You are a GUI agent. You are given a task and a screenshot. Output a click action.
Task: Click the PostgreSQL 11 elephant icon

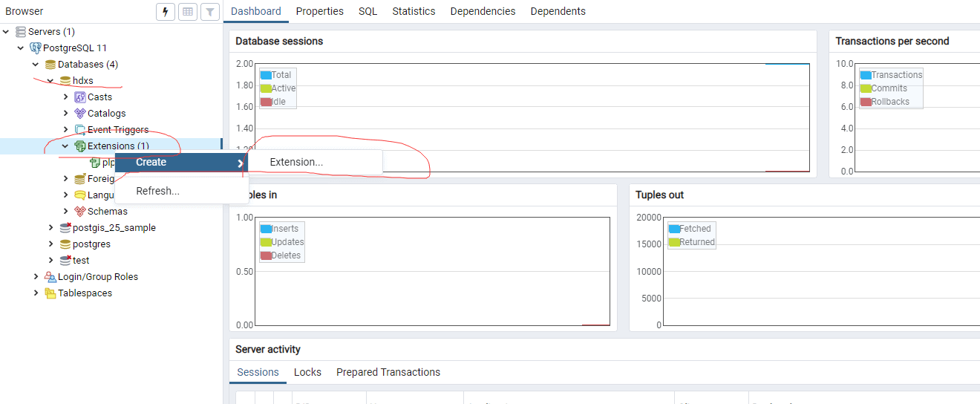(36, 48)
